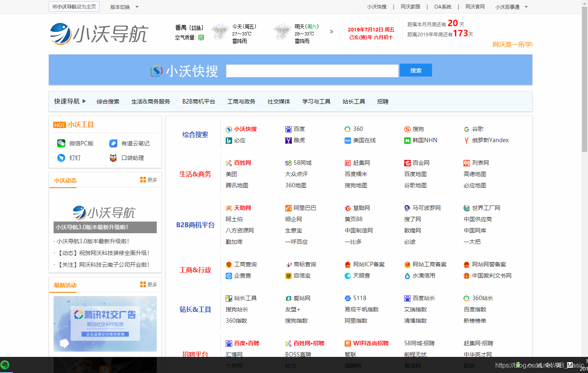This screenshot has height=373, width=588.
Task: Click the 百业网 icon
Action: coord(407,163)
